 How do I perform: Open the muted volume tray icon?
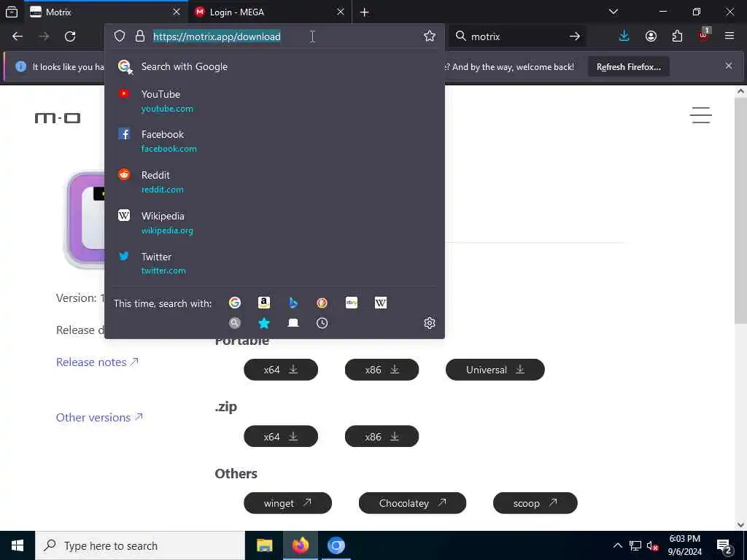coord(653,545)
